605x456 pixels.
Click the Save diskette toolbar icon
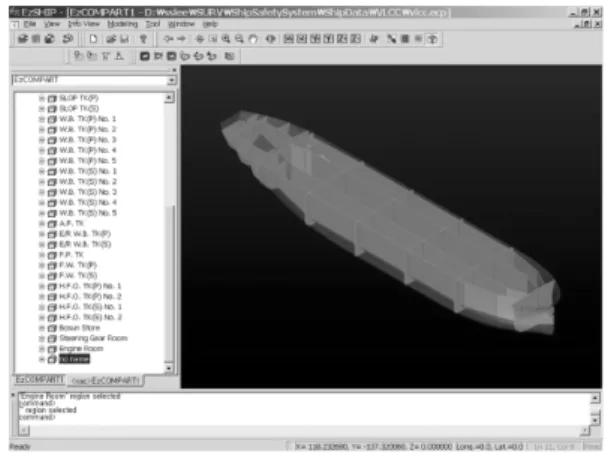tap(124, 39)
